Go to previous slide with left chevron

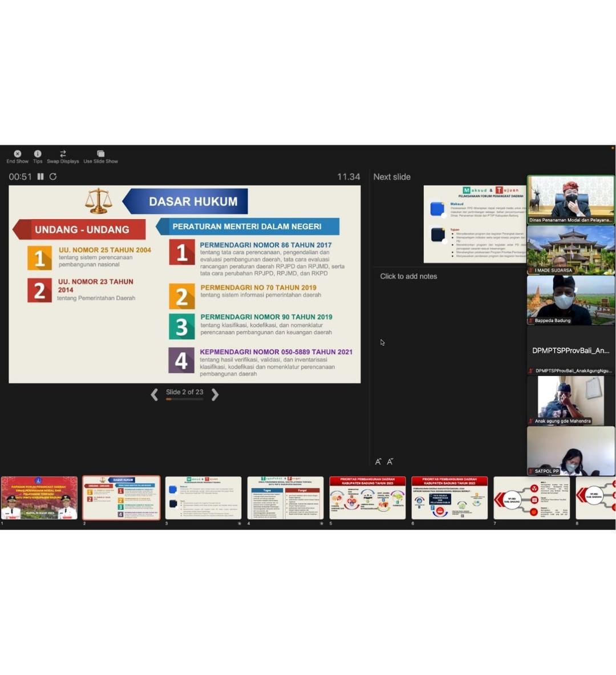155,395
